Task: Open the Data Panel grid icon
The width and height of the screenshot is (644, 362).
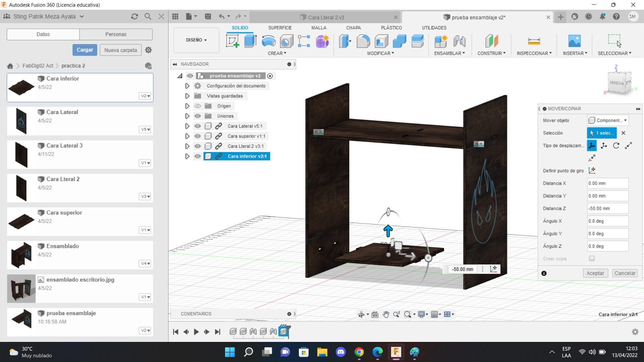Action: [x=175, y=16]
